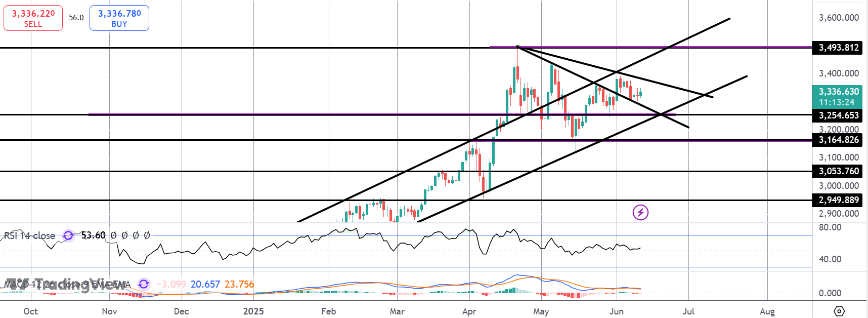The width and height of the screenshot is (868, 318).
Task: Click the Apr label on time axis
Action: (x=469, y=311)
